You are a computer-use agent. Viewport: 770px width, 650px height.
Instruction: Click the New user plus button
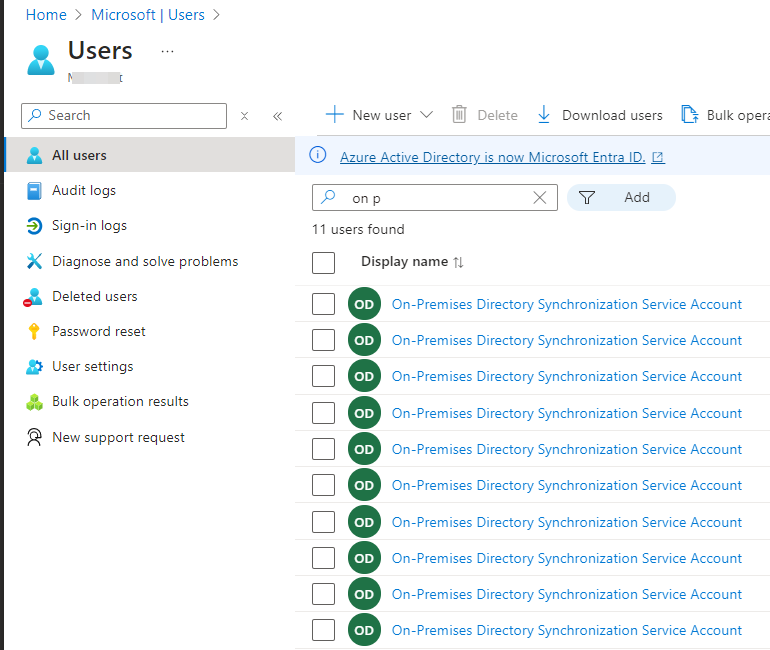[369, 115]
